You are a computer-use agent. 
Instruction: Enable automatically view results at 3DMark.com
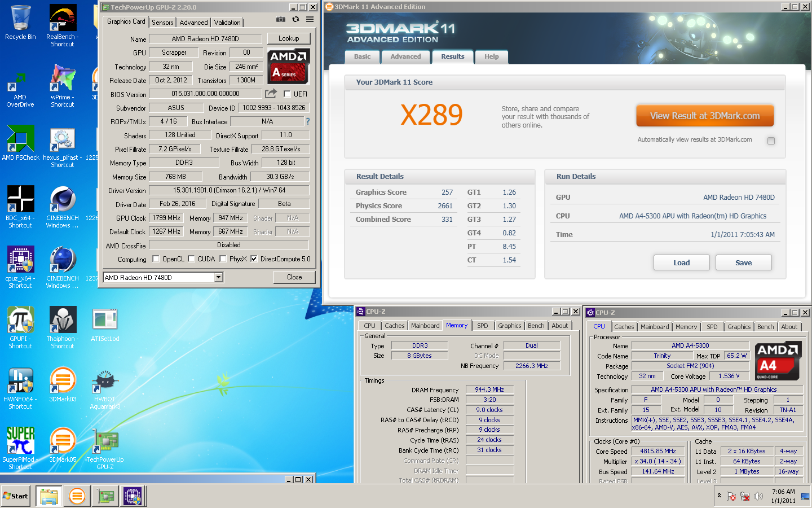[771, 141]
